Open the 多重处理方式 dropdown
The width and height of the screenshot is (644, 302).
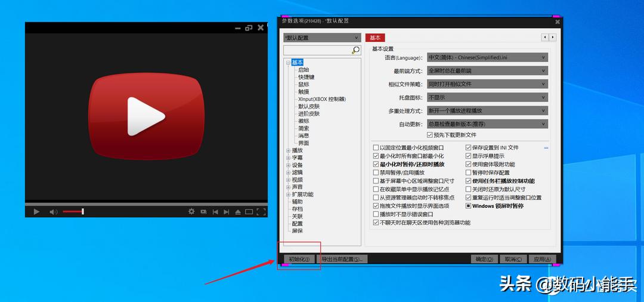(x=487, y=110)
